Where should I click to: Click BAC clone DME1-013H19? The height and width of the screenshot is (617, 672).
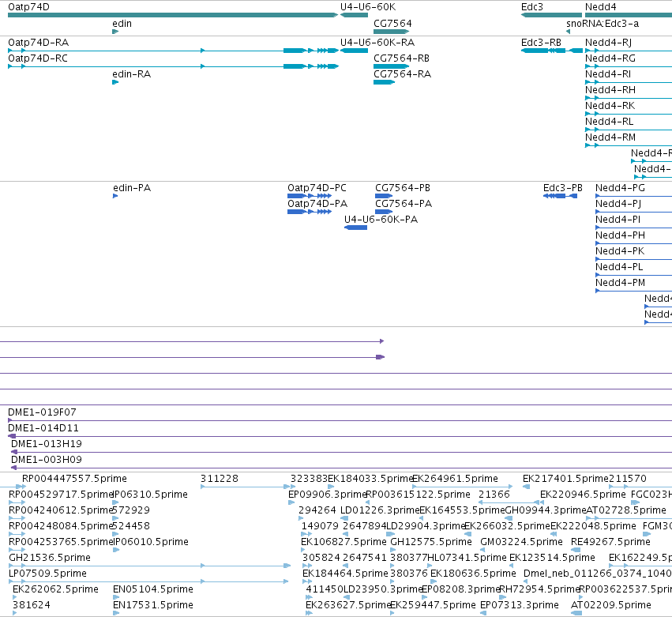pos(47,444)
